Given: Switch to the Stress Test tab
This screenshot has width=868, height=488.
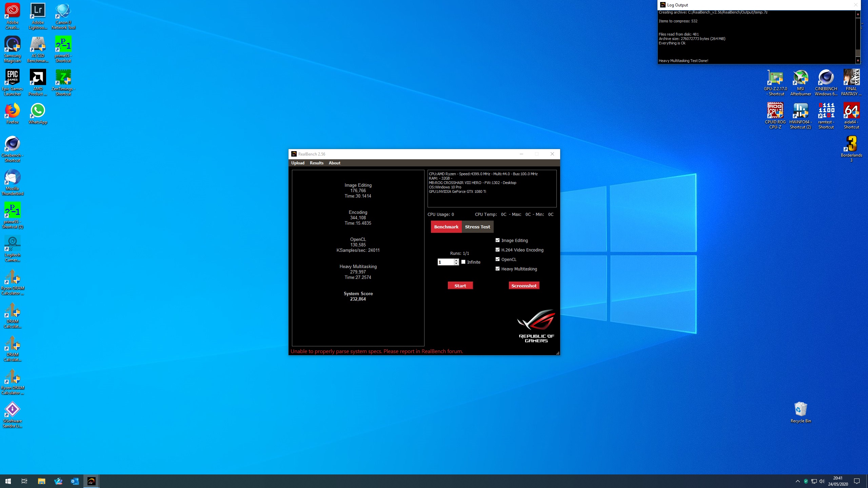Looking at the screenshot, I should click(477, 227).
